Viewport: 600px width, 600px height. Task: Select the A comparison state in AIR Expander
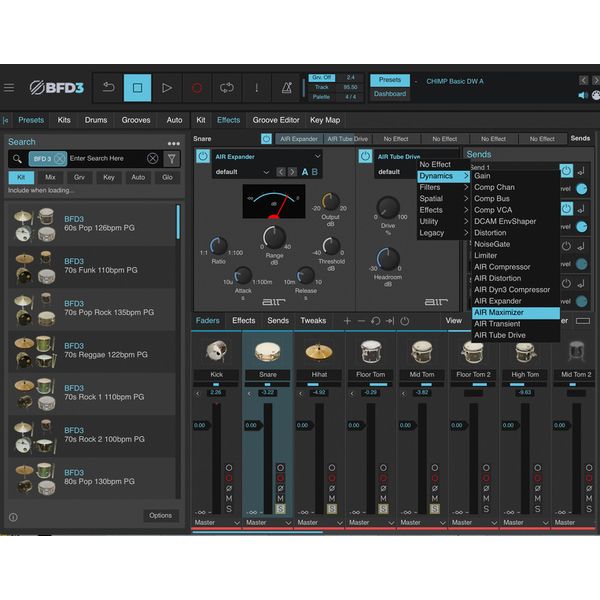[305, 172]
